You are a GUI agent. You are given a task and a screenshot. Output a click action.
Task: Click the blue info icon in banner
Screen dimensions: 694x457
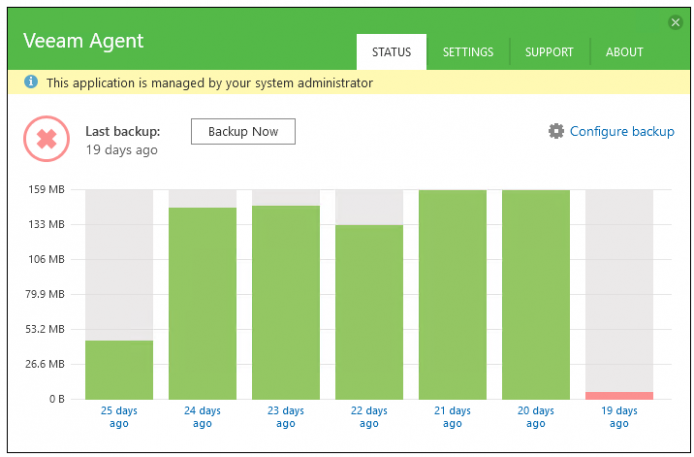tap(31, 81)
